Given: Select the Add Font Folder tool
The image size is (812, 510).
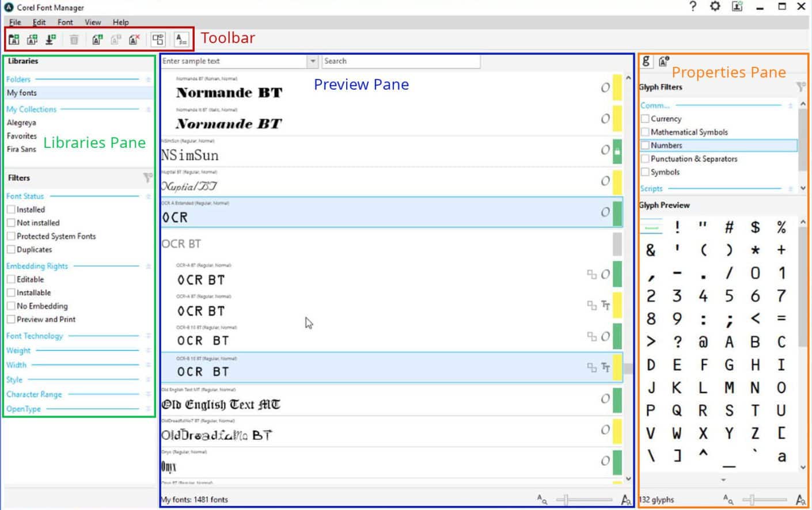Looking at the screenshot, I should [14, 39].
